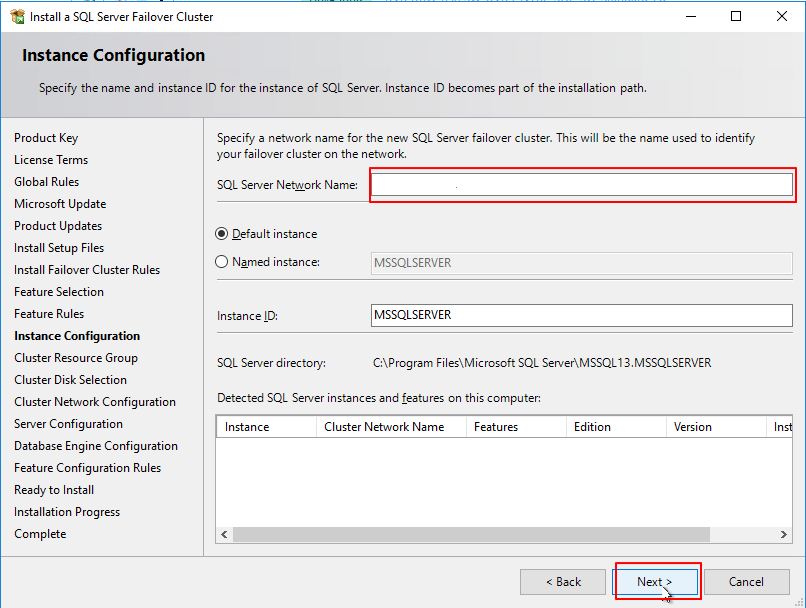Select the Default instance radio button
This screenshot has width=806, height=608.
pos(222,234)
